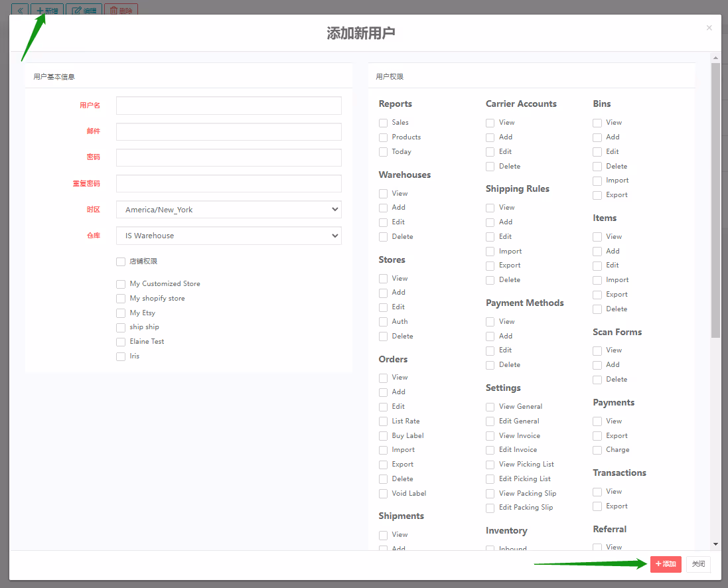Image resolution: width=728 pixels, height=588 pixels.
Task: Check Settings View Picking List permission
Action: (490, 465)
